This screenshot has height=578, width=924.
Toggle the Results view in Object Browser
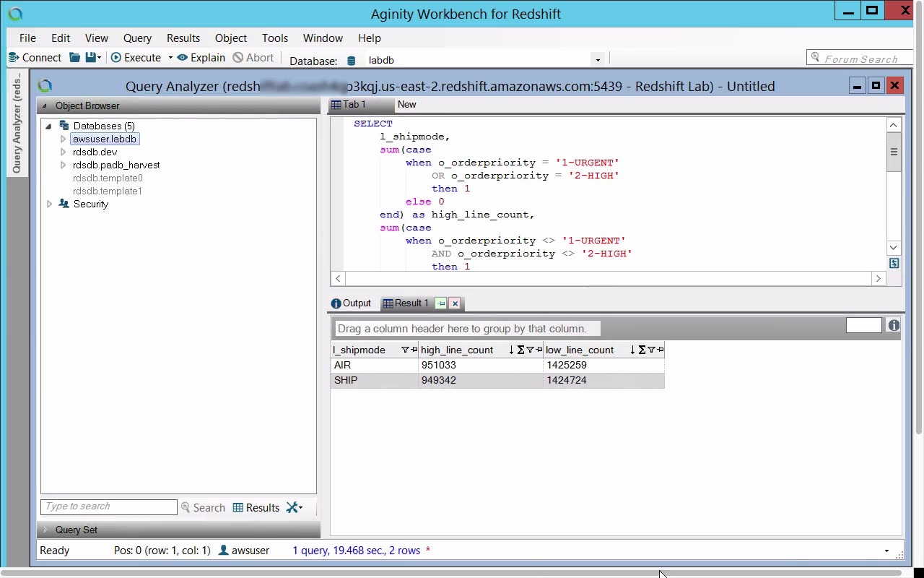point(256,508)
